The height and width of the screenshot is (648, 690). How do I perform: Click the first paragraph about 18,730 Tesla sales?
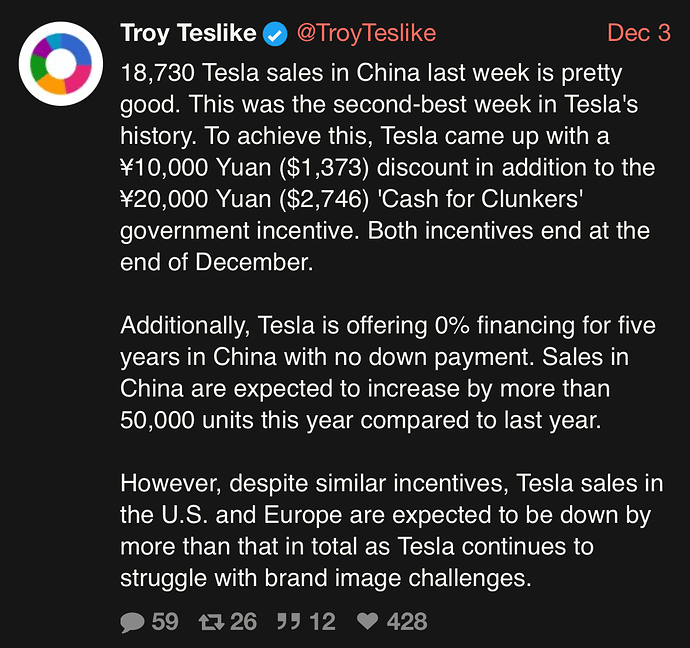(387, 168)
